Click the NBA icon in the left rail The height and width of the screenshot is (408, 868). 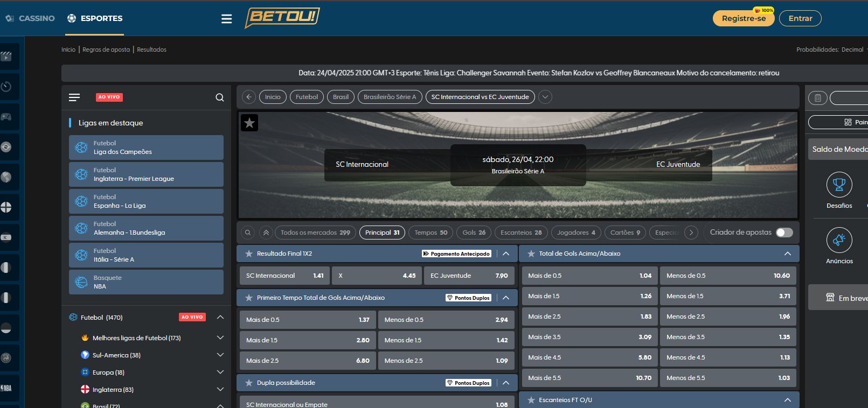(x=6, y=388)
